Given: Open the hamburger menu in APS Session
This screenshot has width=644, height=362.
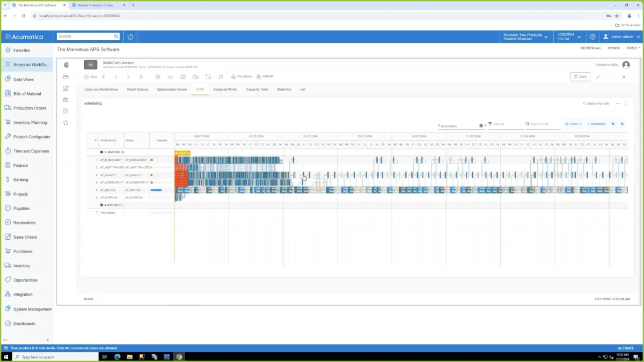Looking at the screenshot, I should click(90, 64).
